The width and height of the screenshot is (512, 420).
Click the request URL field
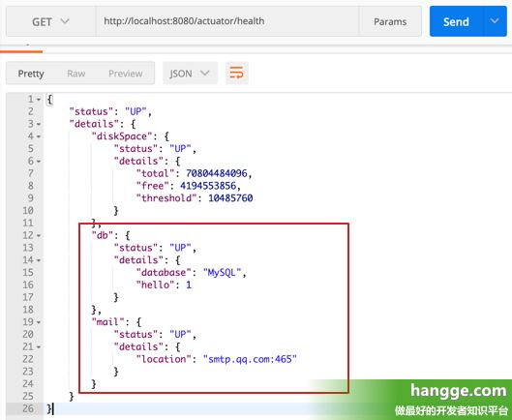point(227,21)
